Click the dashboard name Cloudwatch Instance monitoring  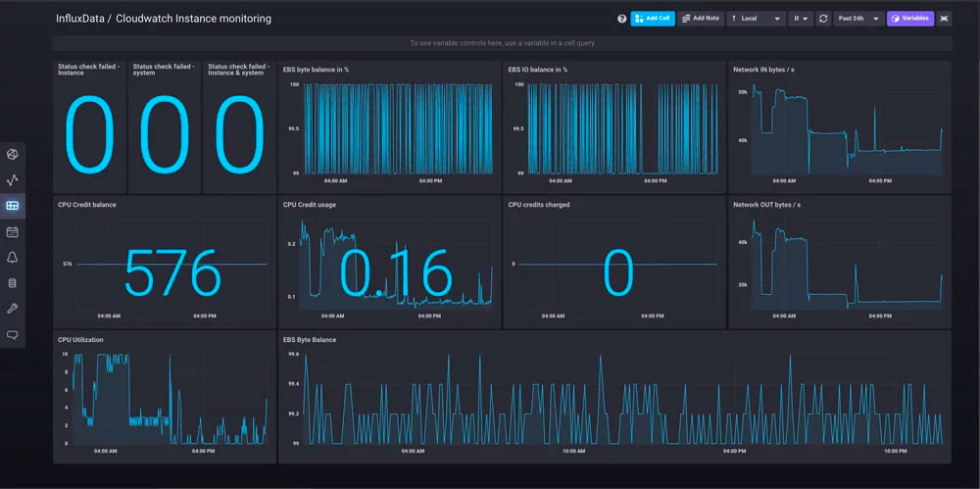click(x=194, y=19)
